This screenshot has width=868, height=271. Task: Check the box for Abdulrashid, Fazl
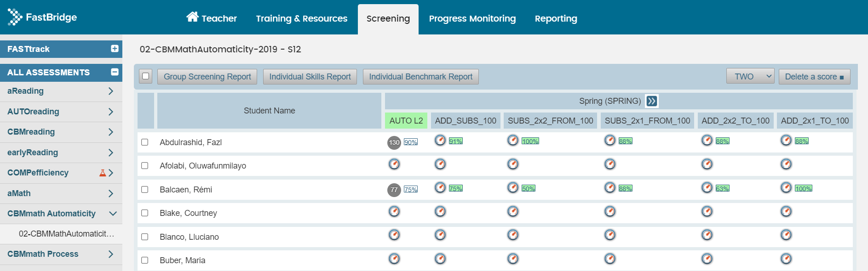coord(145,142)
